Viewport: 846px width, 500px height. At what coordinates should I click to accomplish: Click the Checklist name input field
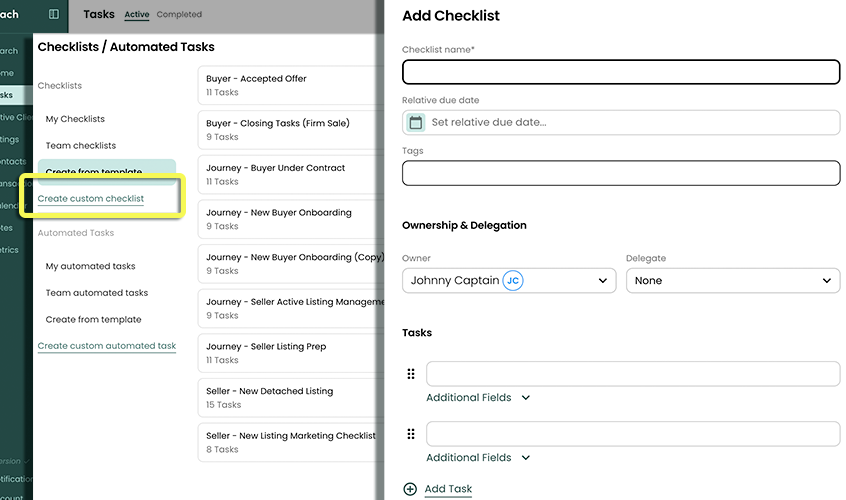tap(620, 72)
